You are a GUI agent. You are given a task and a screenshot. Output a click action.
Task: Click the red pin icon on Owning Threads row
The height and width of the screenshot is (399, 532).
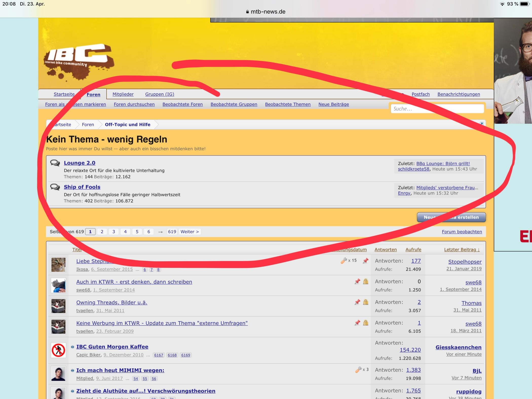click(357, 302)
